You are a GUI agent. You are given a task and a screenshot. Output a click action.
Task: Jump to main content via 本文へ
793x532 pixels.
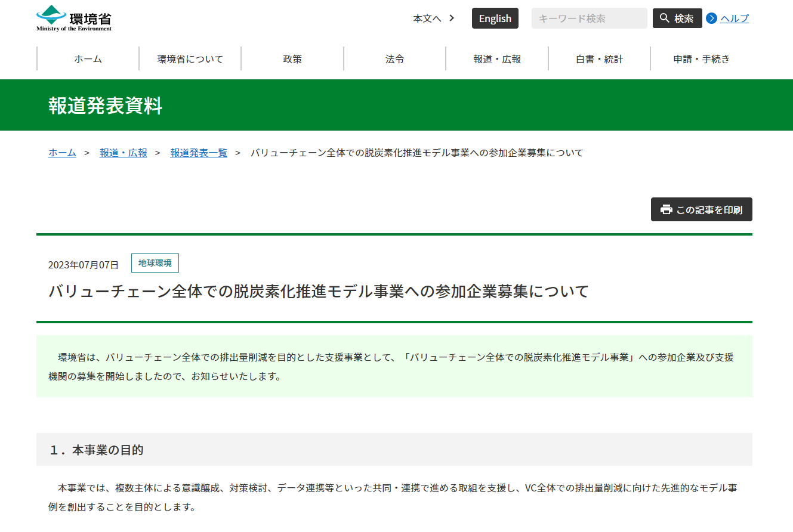427,18
